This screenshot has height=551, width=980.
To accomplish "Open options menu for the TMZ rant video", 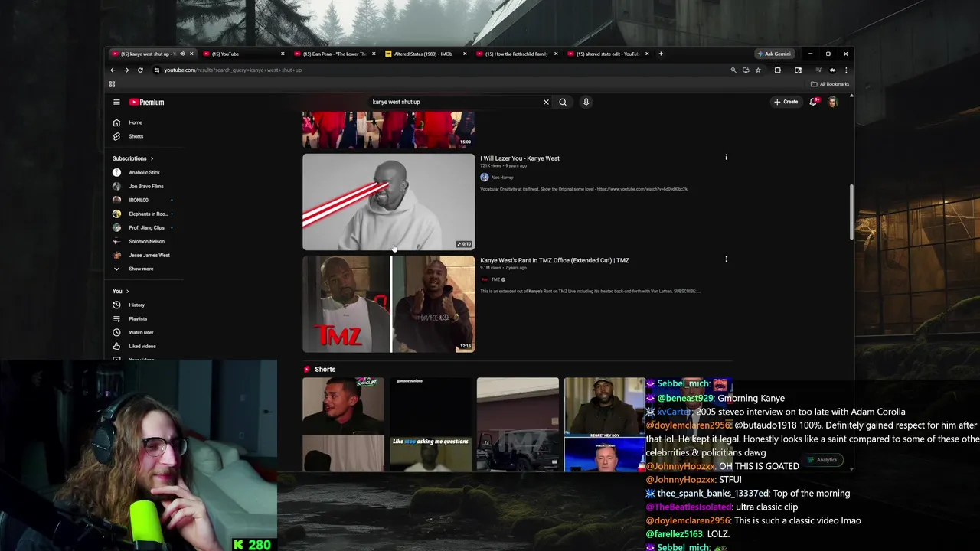I will (x=726, y=259).
